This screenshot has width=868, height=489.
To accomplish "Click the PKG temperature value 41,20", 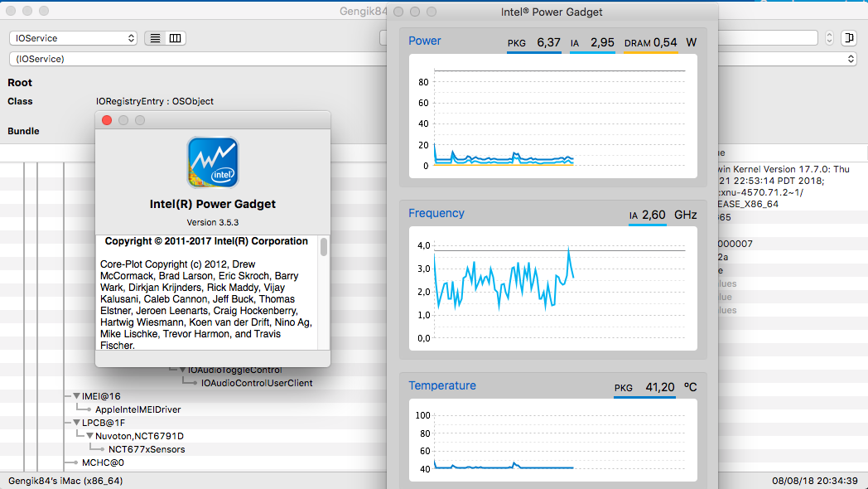I will coord(660,387).
